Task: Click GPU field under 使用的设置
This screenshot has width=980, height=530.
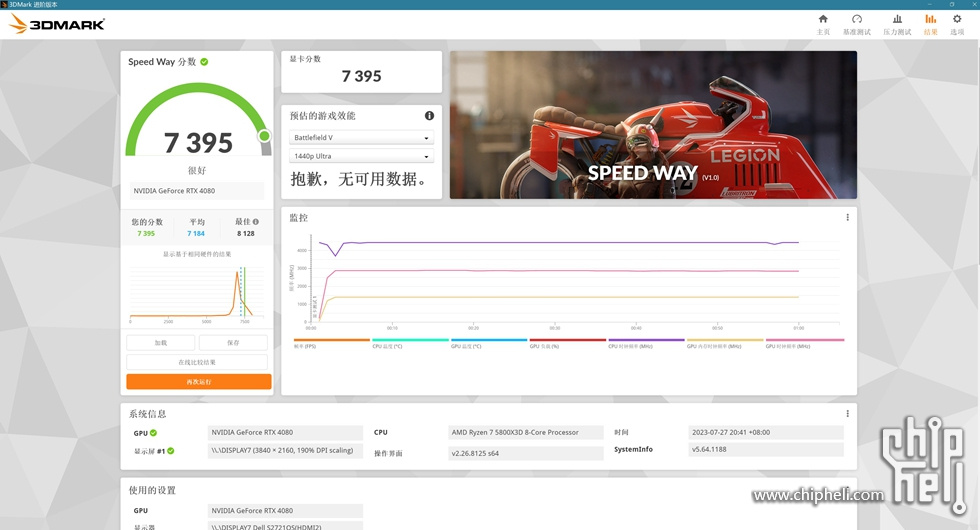Action: tap(285, 511)
